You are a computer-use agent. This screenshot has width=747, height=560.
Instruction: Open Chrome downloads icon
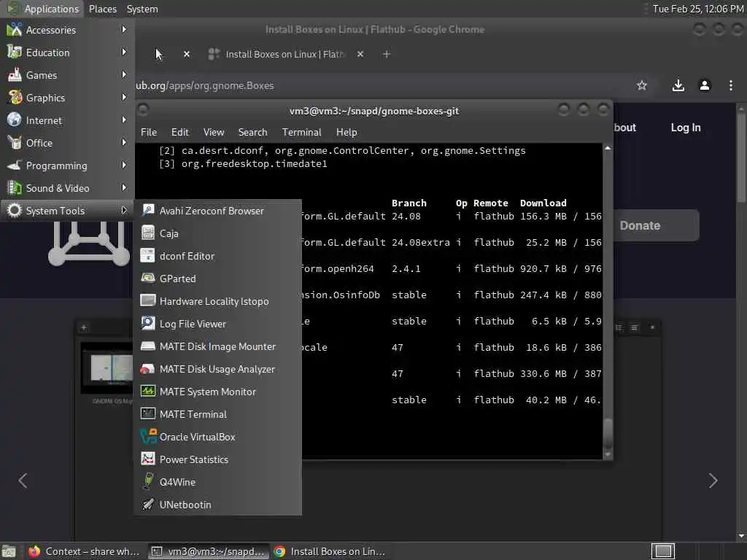tap(678, 85)
